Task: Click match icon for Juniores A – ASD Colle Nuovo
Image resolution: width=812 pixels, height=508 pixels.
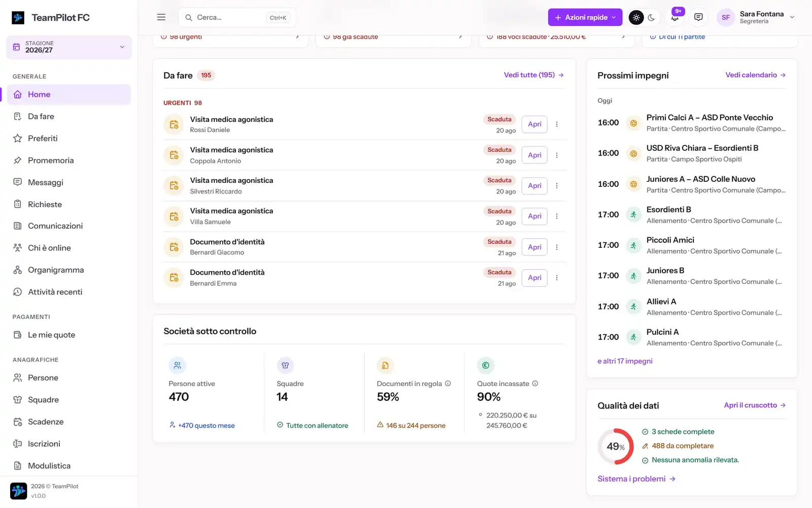Action: [x=633, y=184]
